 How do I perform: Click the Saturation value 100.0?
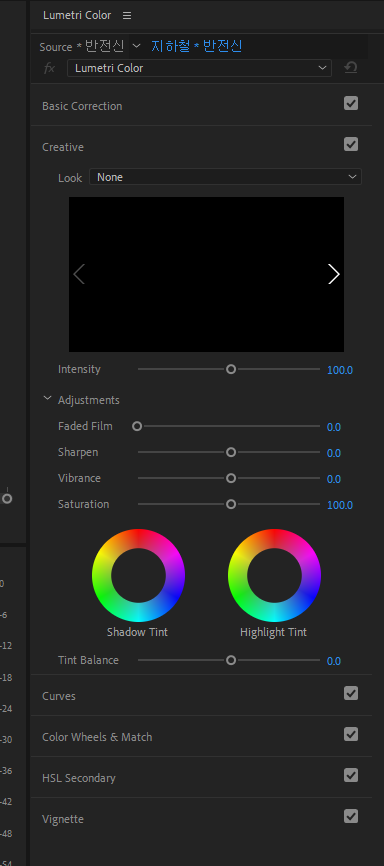[x=340, y=505]
